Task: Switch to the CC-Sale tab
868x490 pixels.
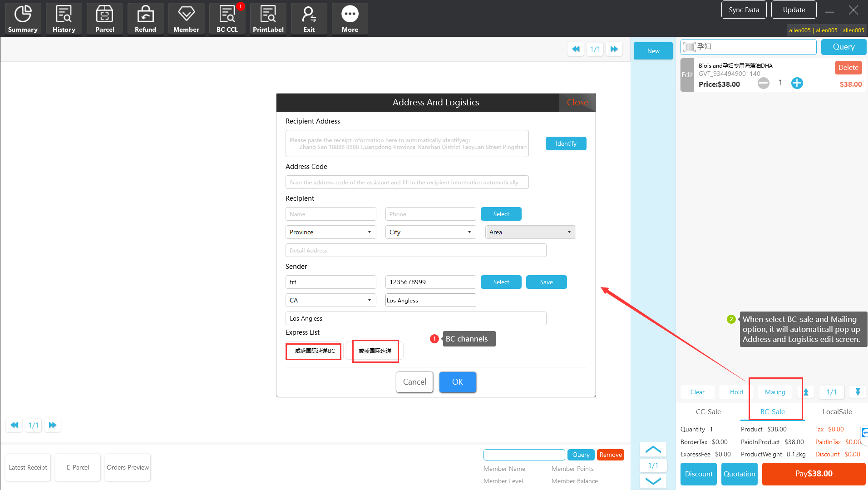Action: click(708, 411)
